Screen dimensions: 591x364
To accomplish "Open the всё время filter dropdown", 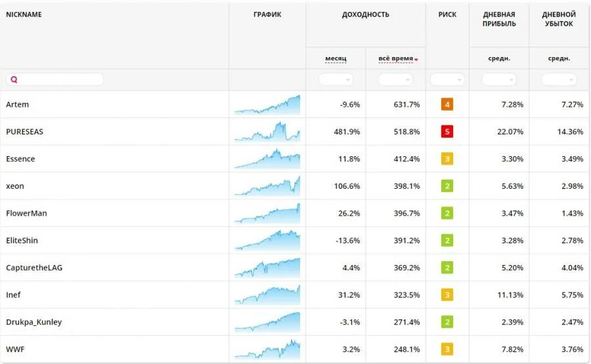I will point(395,79).
